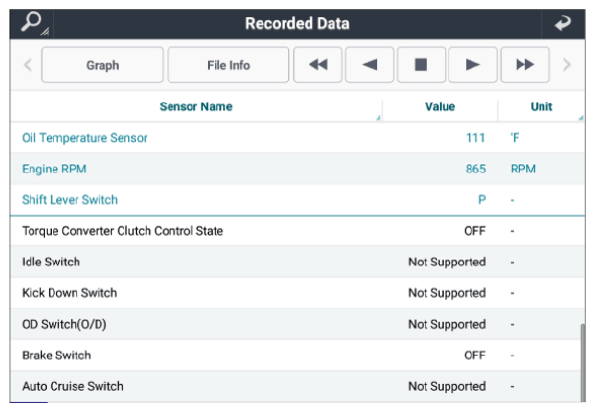Viewport: 595px width, 412px height.
Task: Deselect the Oil Temperature Sensor row
Action: pyautogui.click(x=298, y=138)
